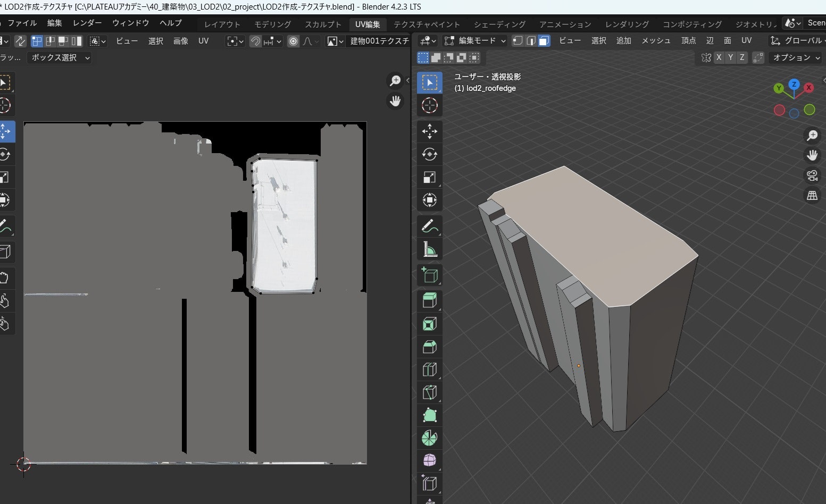Switch to vertex select mode in 3D viewport
826x504 pixels.
[x=518, y=41]
